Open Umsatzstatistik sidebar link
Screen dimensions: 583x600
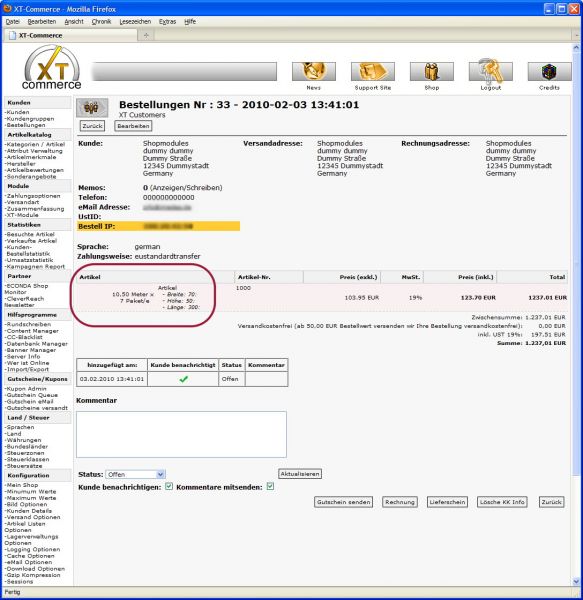tap(29, 260)
